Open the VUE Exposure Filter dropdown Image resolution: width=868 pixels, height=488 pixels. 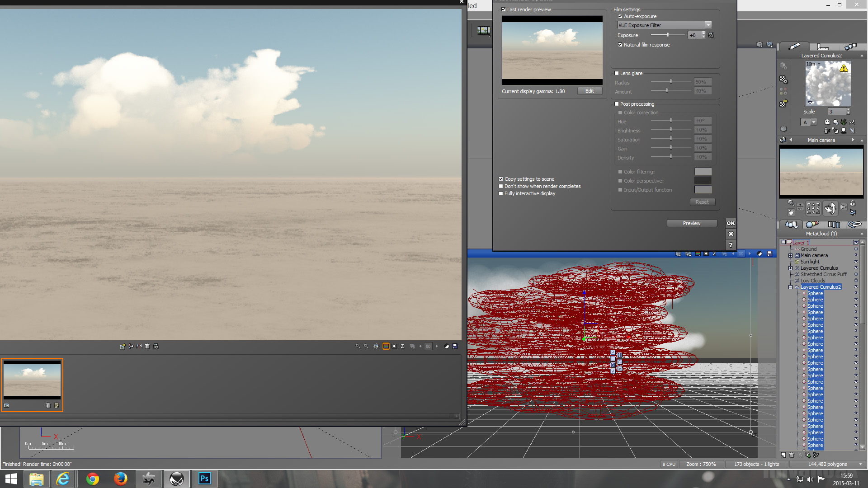pyautogui.click(x=708, y=25)
